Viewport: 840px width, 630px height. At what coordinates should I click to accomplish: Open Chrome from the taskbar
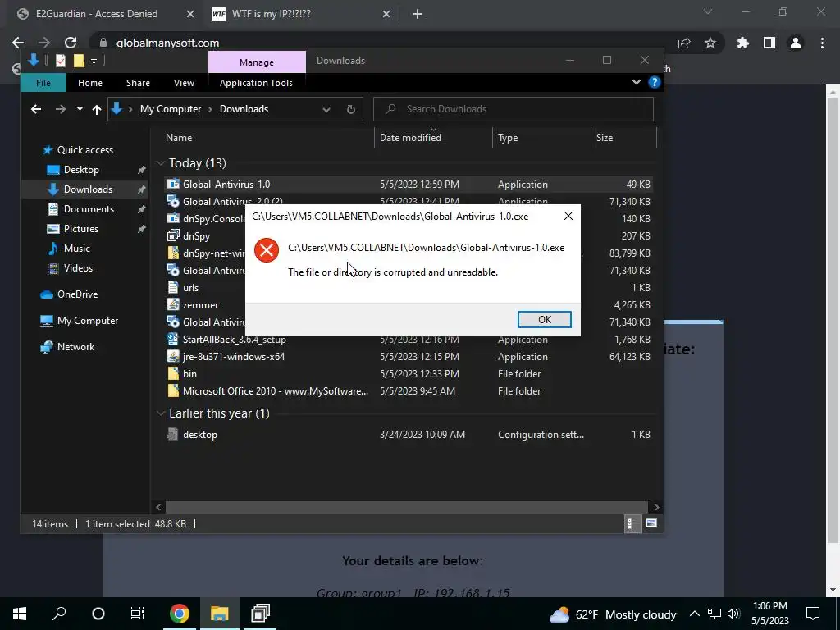point(180,614)
